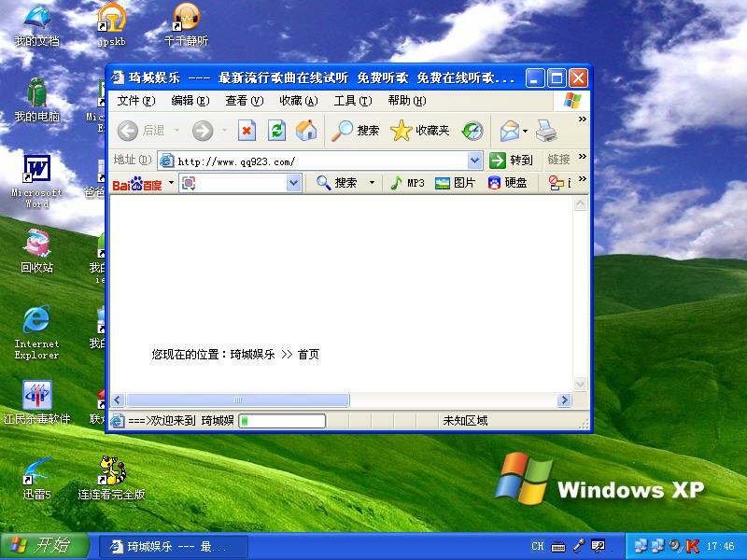This screenshot has height=560, width=747.
Task: Select 回收站 recycle bin icon
Action: pos(37,251)
